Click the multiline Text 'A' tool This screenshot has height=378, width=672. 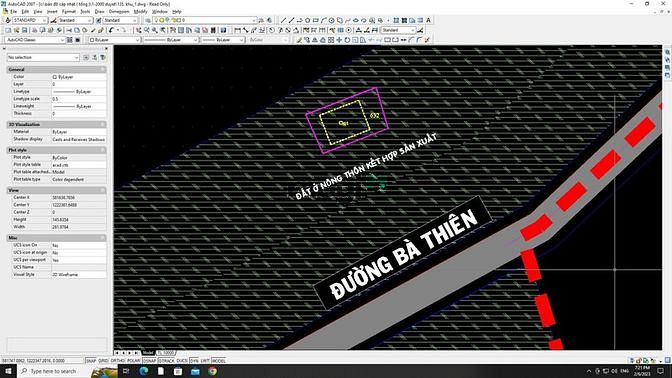pos(428,20)
